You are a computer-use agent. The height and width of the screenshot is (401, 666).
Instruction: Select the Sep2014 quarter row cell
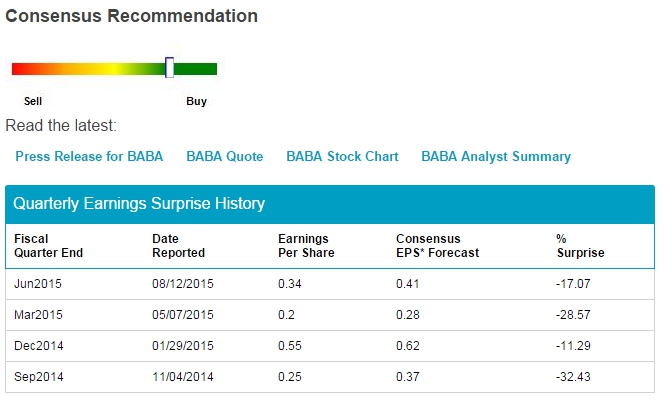point(39,377)
